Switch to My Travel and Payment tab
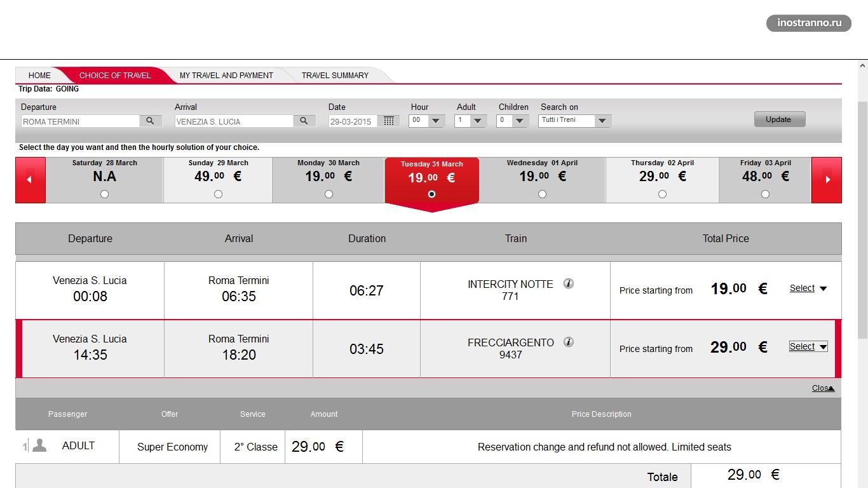This screenshot has width=868, height=488. click(x=226, y=75)
